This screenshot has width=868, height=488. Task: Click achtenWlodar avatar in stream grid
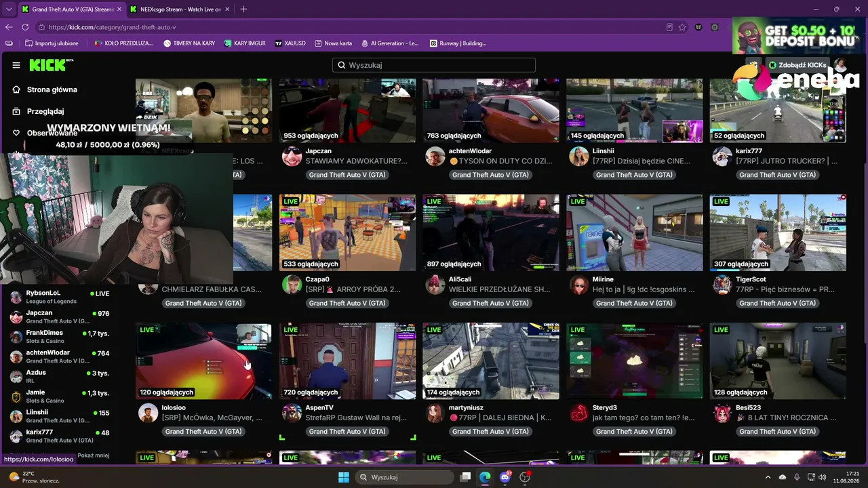(x=435, y=157)
